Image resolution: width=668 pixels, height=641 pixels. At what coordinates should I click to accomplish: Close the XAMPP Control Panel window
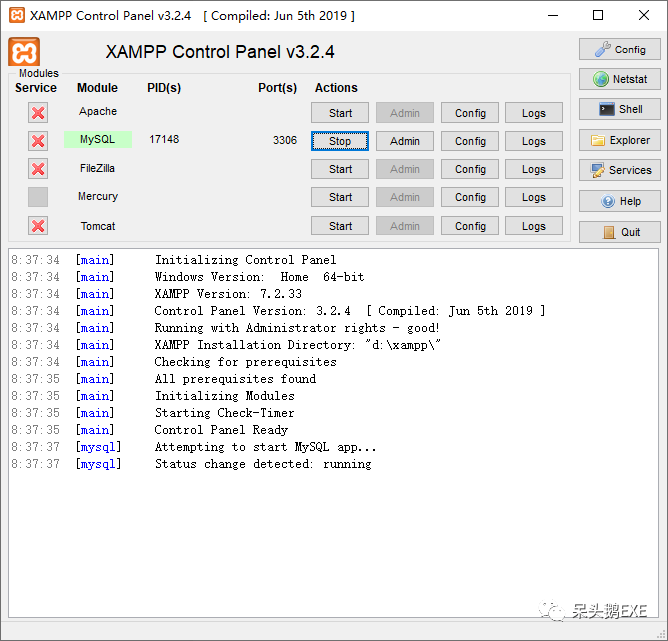point(644,15)
